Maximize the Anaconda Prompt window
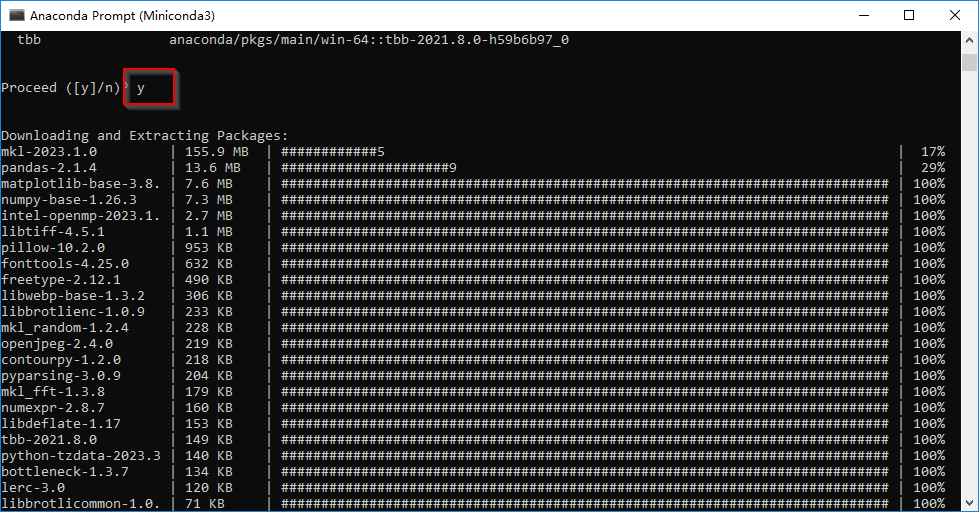Screen dimensions: 979x512 [909, 16]
